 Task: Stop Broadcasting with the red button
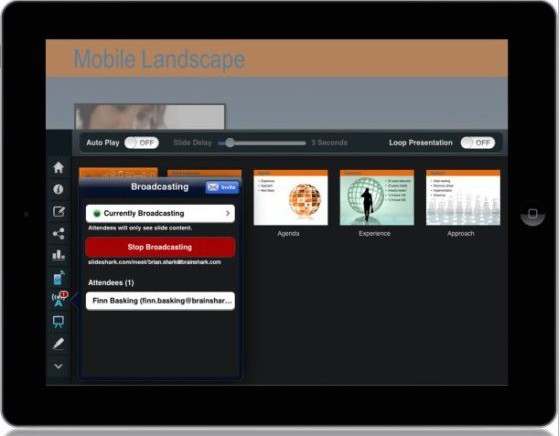(160, 247)
